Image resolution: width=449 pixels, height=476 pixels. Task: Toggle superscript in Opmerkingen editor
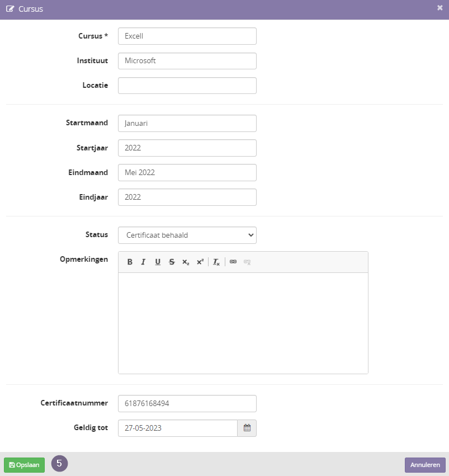tap(200, 262)
